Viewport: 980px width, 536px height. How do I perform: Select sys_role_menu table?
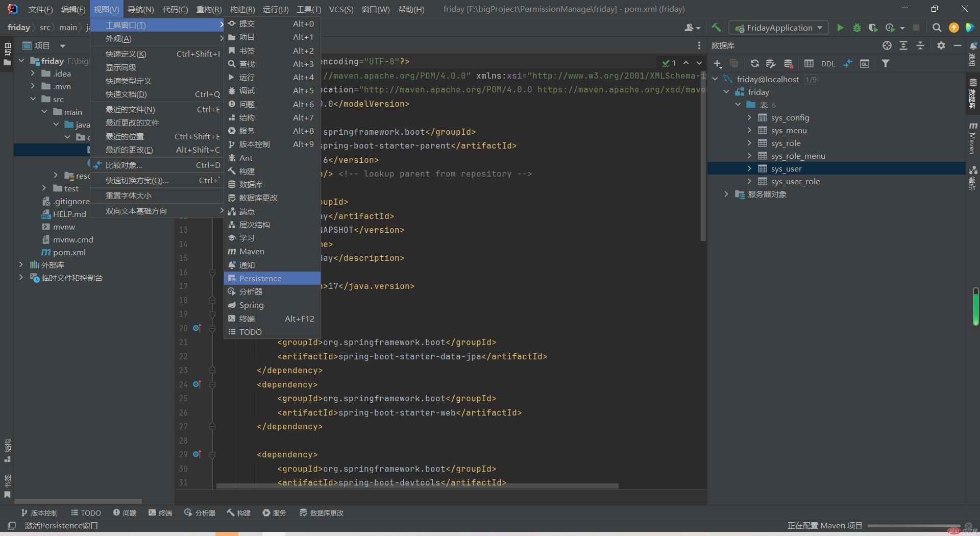point(798,156)
